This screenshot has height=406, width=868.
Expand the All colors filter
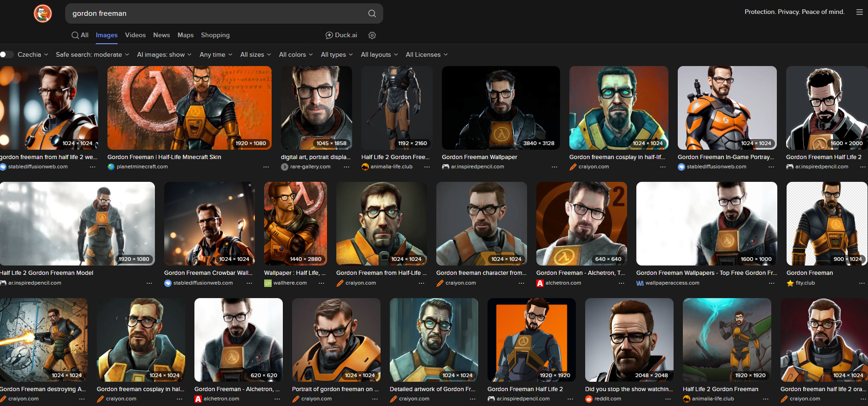[x=296, y=55]
